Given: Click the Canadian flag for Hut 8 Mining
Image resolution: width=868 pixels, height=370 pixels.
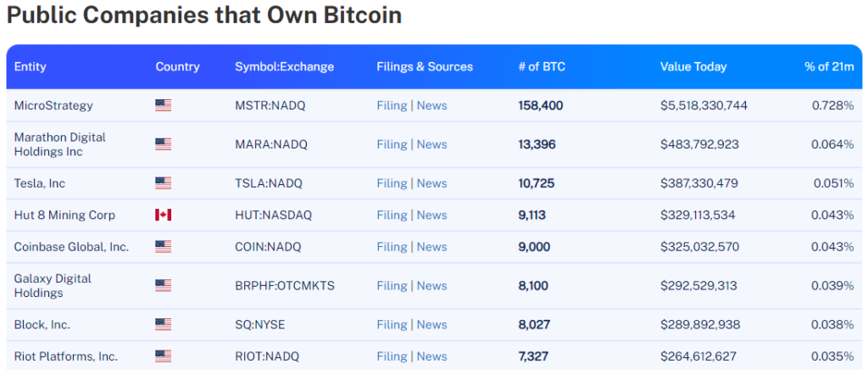Looking at the screenshot, I should coord(163,216).
